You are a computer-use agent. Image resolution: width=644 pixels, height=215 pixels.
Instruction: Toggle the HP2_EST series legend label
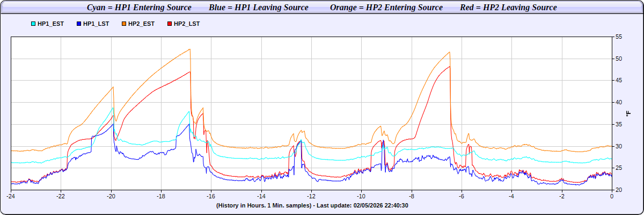141,24
